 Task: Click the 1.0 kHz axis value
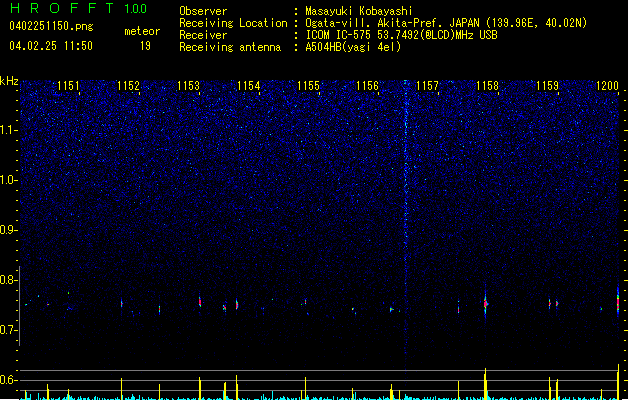pos(8,180)
